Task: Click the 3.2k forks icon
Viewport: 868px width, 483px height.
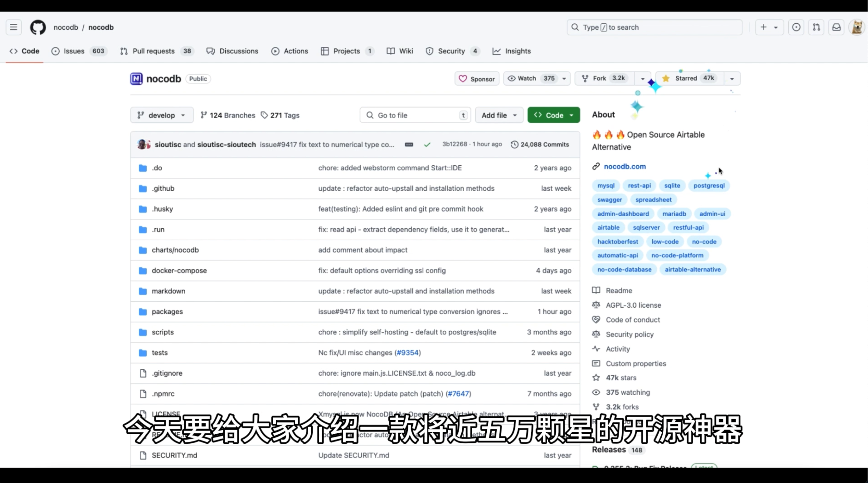Action: (x=596, y=407)
